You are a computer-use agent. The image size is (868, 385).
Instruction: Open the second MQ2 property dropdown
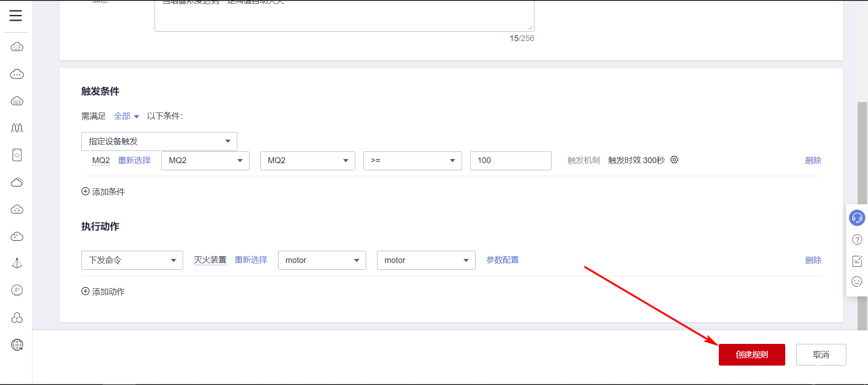[308, 161]
